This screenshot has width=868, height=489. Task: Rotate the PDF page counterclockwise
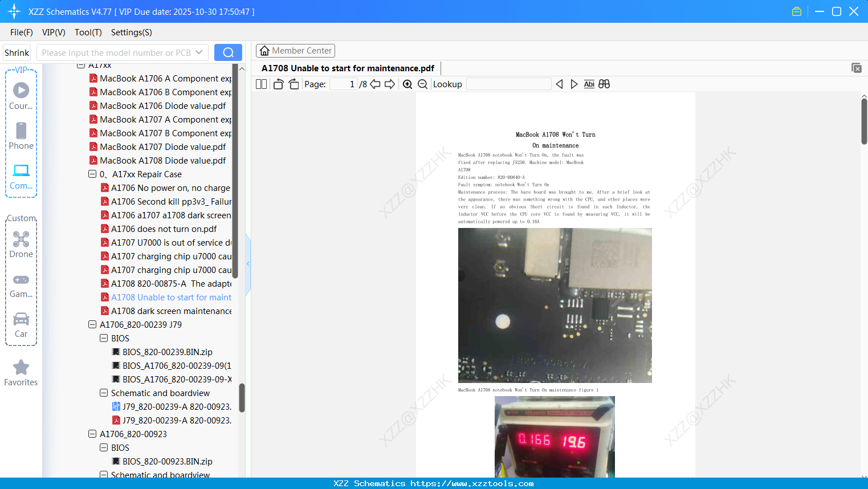(x=278, y=84)
